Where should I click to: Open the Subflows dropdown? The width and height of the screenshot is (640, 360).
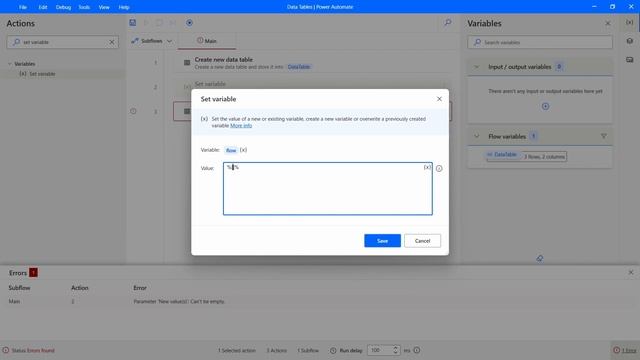[x=152, y=41]
